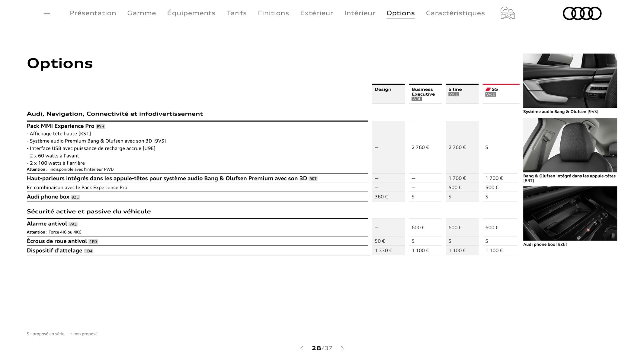
Task: Open the Intérieur tab
Action: click(x=360, y=13)
